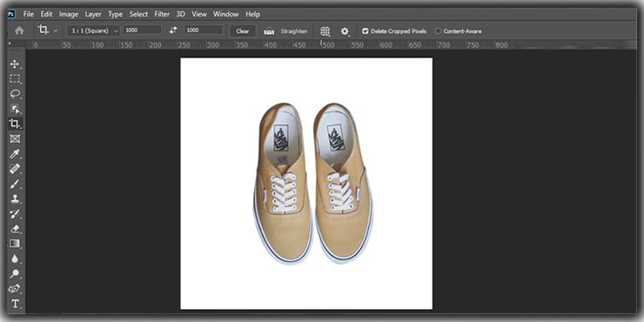Select the Clone Stamp tool

(x=15, y=198)
